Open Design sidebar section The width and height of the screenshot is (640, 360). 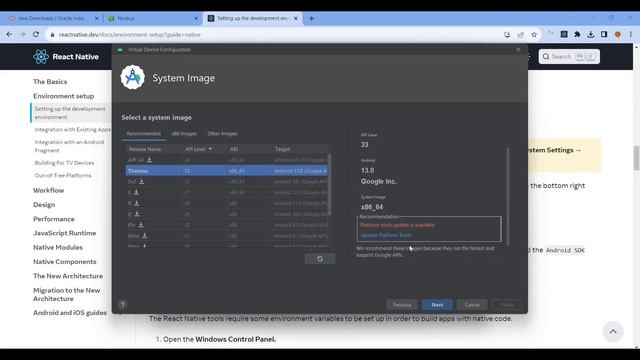[x=44, y=204]
